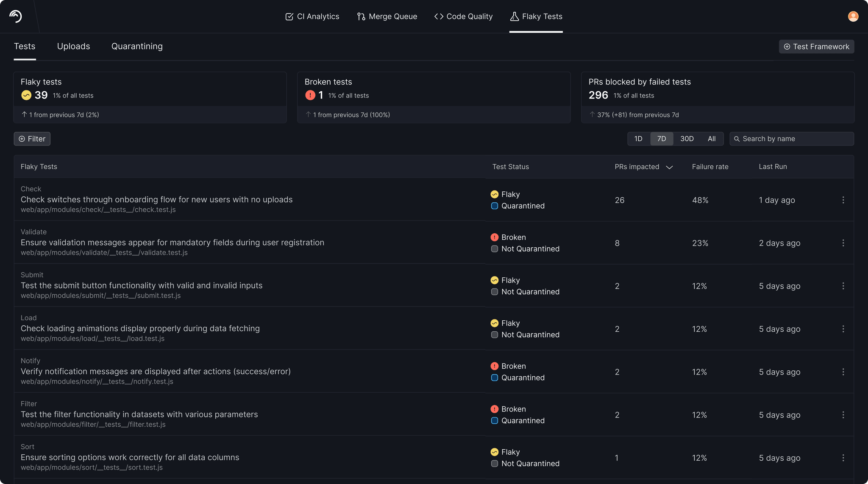Switch to the Quarantining tab
Viewport: 868px width, 484px height.
click(x=136, y=46)
